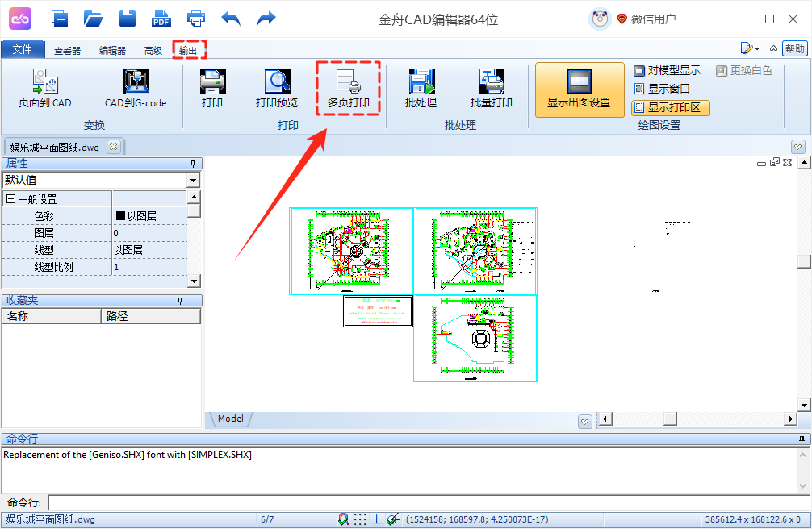The height and width of the screenshot is (529, 812).
Task: Click the drawing area vertical scrollbar thumb
Action: [x=804, y=261]
